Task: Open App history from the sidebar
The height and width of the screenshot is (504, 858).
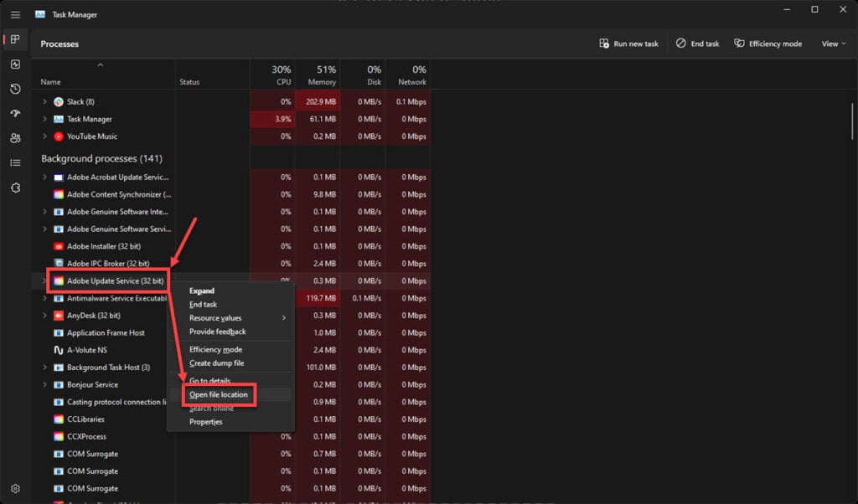Action: [15, 89]
